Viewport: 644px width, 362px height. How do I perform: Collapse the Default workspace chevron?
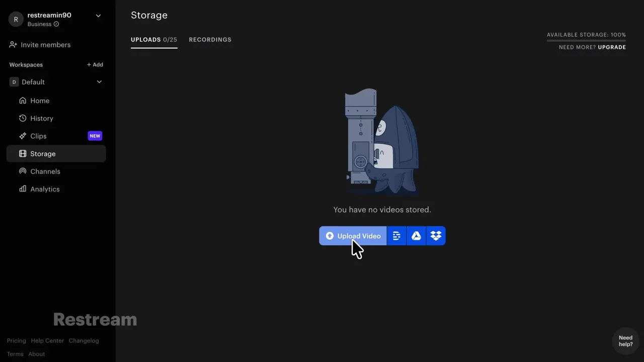(99, 82)
